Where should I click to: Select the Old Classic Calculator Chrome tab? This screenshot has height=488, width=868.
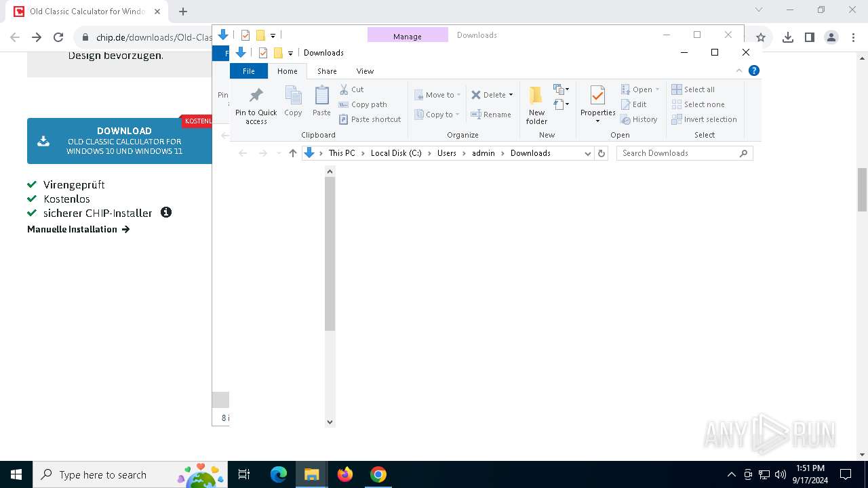pos(86,12)
